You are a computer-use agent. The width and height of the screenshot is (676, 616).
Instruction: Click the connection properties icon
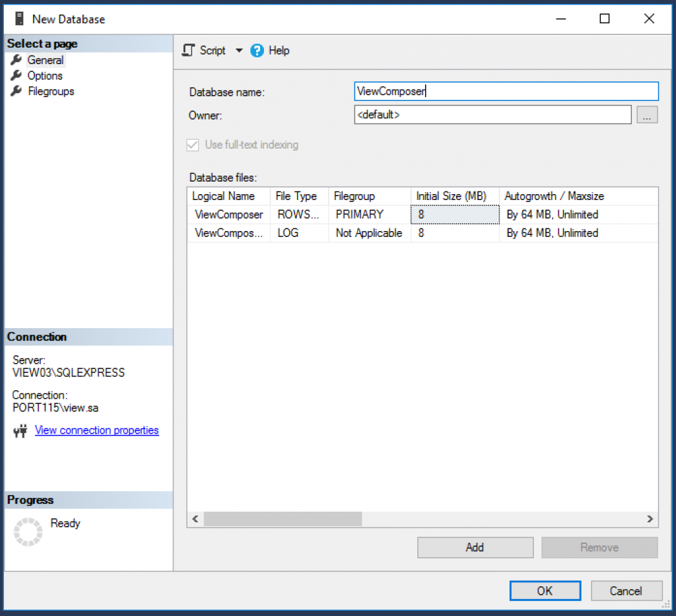20,431
